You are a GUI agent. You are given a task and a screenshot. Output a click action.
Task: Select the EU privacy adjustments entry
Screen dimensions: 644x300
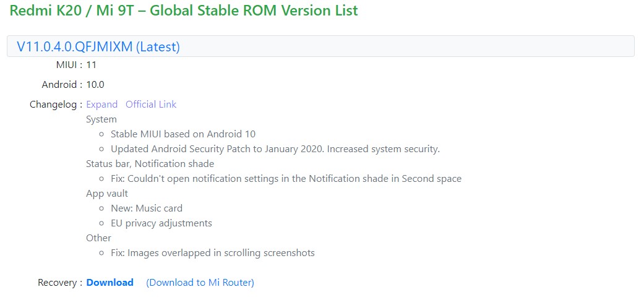(161, 223)
